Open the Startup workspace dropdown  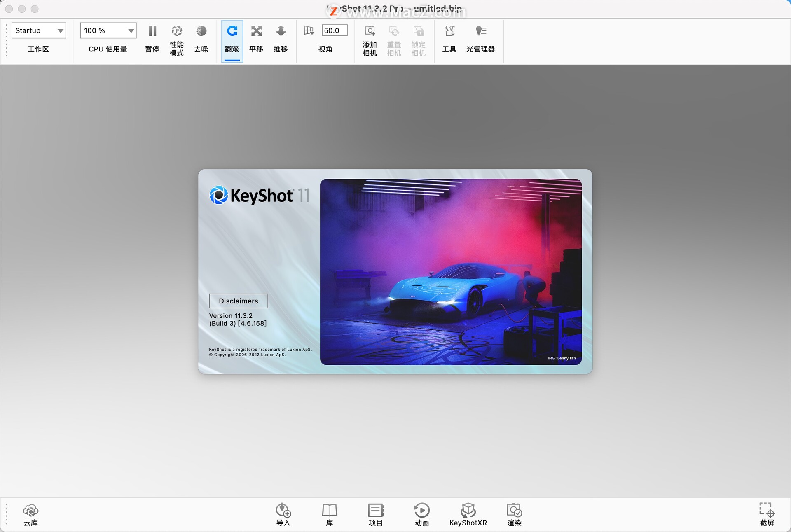39,30
